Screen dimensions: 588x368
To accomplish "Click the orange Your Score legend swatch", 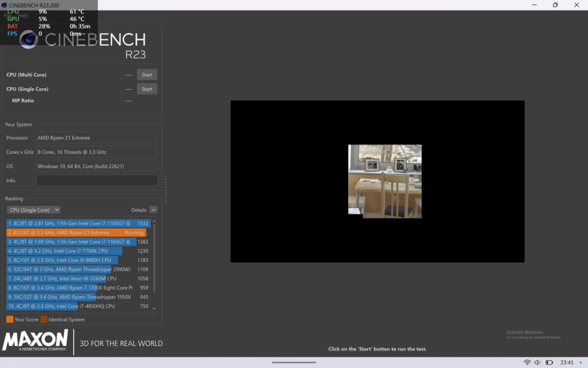I will click(10, 319).
